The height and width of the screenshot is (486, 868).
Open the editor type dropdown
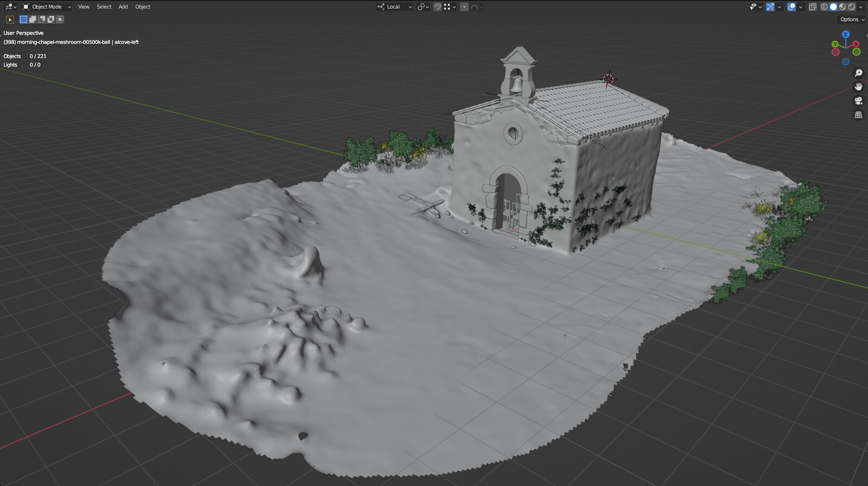coord(10,7)
